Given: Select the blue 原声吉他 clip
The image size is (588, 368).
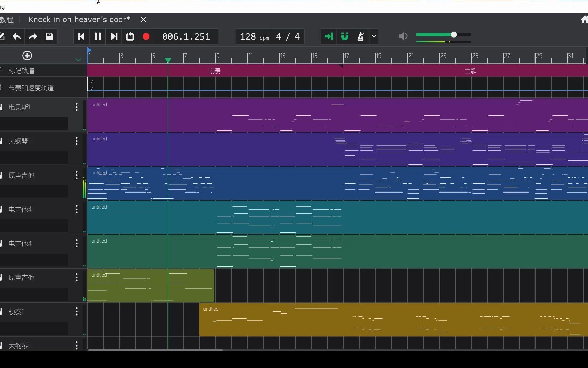Looking at the screenshot, I should (x=338, y=183).
